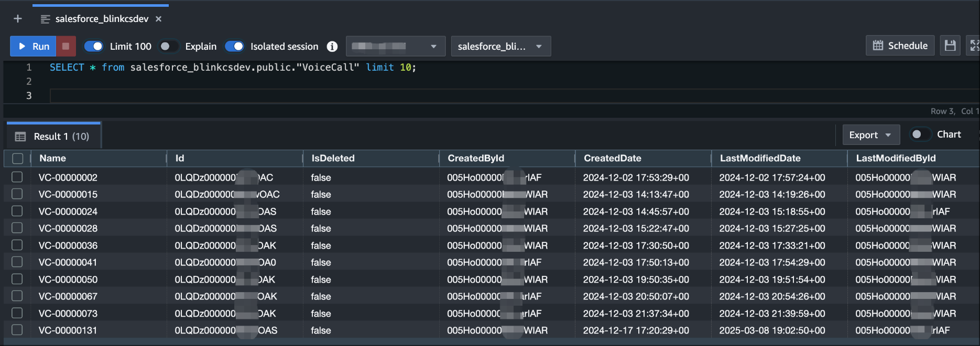Open the Schedule query dialog
This screenshot has height=346, width=980.
(900, 46)
